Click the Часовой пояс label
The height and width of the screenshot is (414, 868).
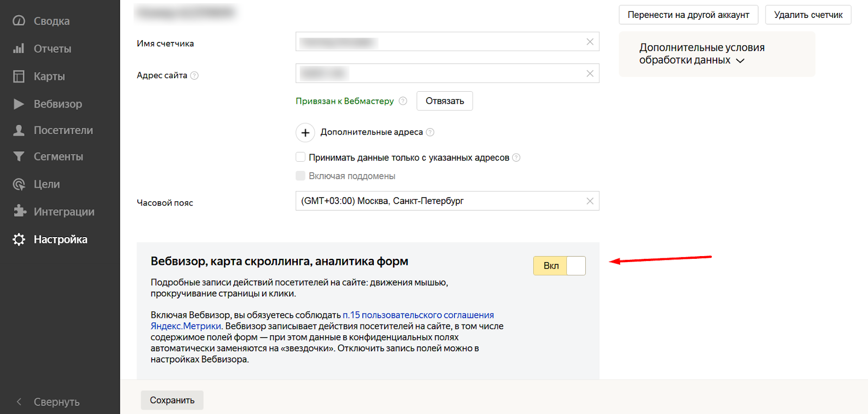[165, 203]
